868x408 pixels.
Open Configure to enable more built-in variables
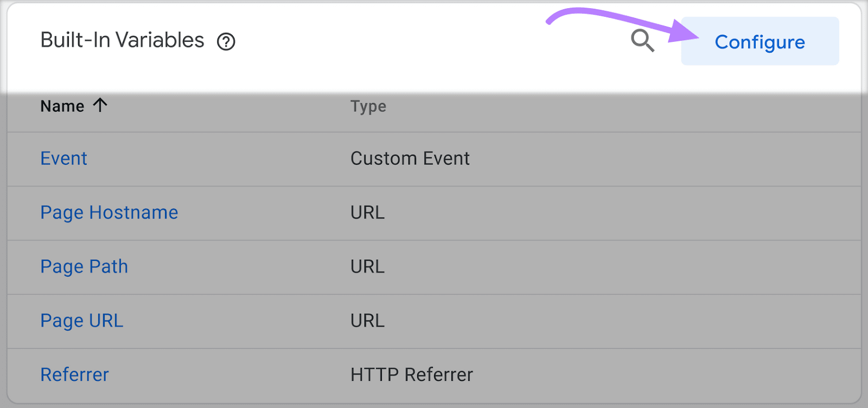pos(760,42)
